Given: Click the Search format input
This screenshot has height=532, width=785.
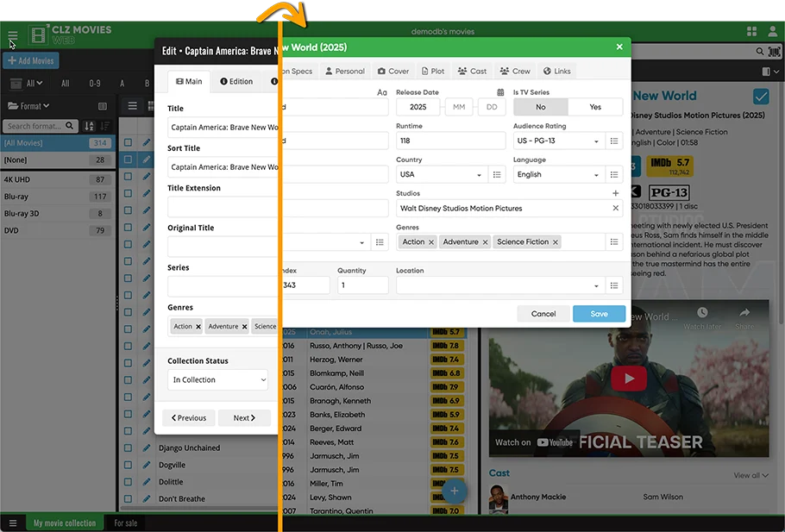Looking at the screenshot, I should point(40,126).
